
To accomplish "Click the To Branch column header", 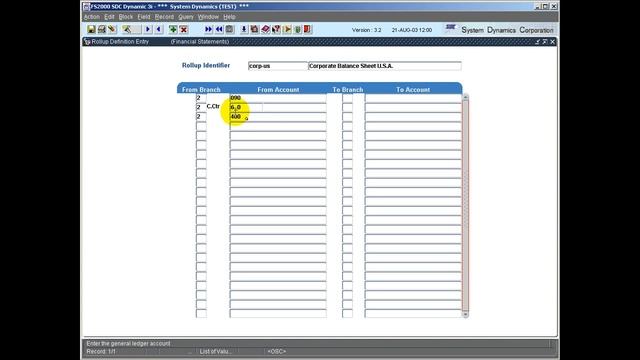I will (x=347, y=89).
